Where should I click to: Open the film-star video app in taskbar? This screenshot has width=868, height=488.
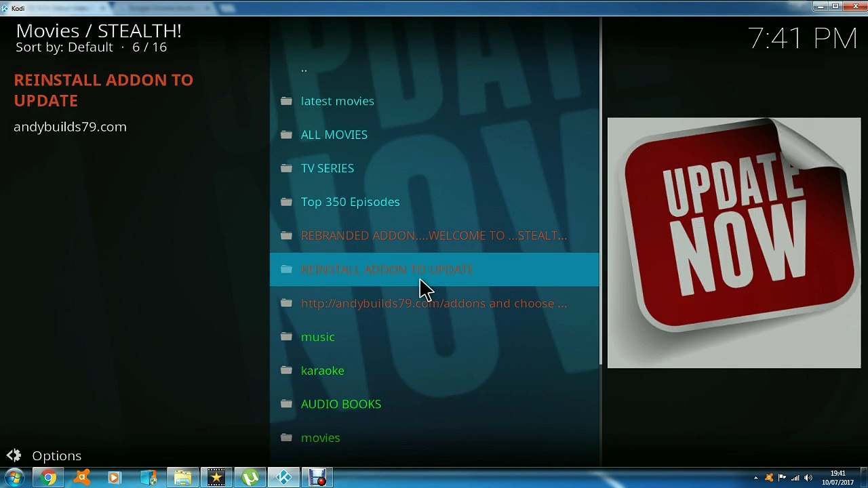tap(216, 478)
